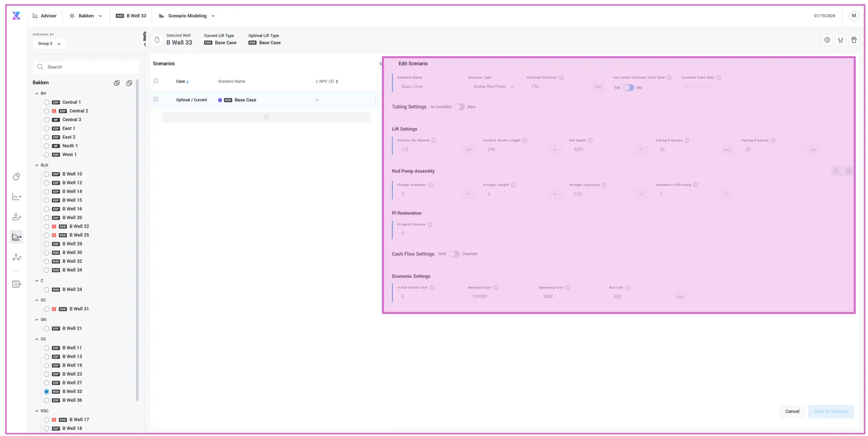Click the Forecast Duration info icon

coord(561,78)
